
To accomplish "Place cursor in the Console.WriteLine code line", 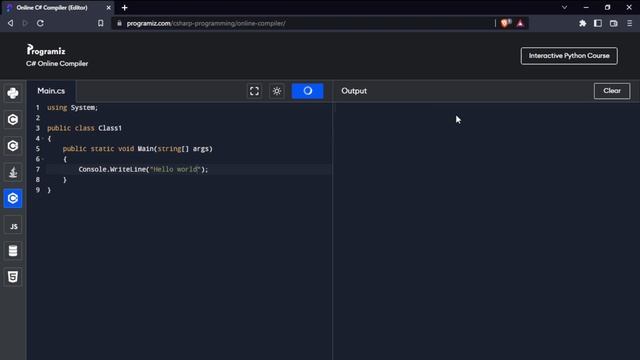I will pyautogui.click(x=143, y=169).
